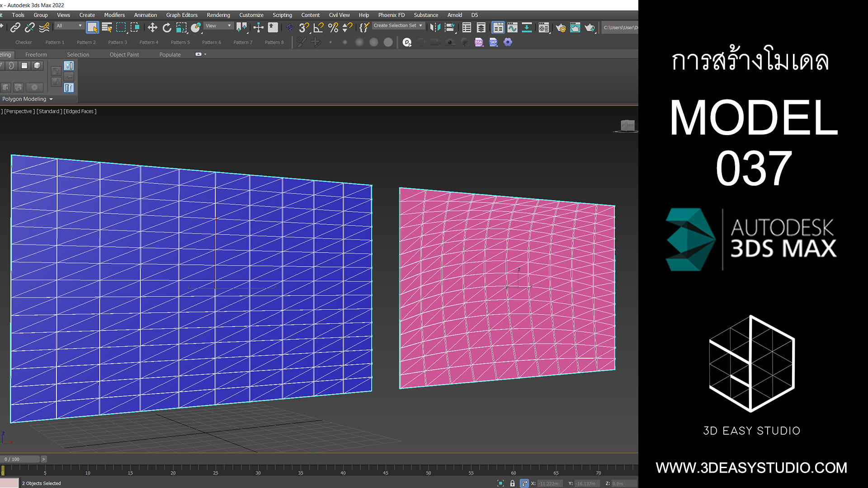
Task: Open the Modifiers menu
Action: point(114,15)
